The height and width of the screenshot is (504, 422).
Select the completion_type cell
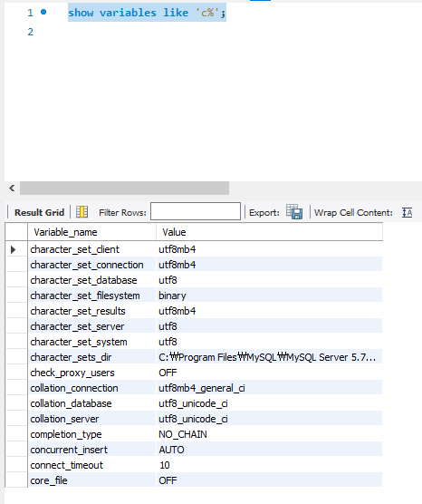coord(91,434)
